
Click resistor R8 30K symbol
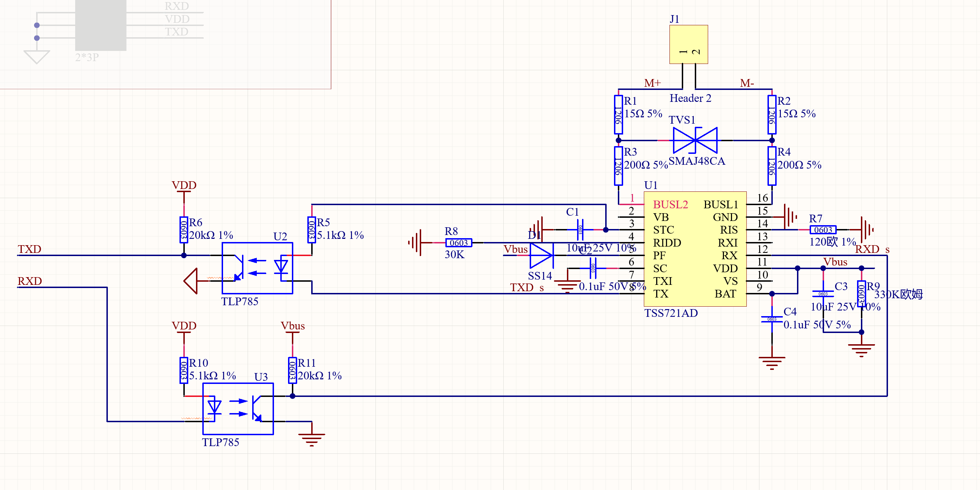pyautogui.click(x=458, y=243)
